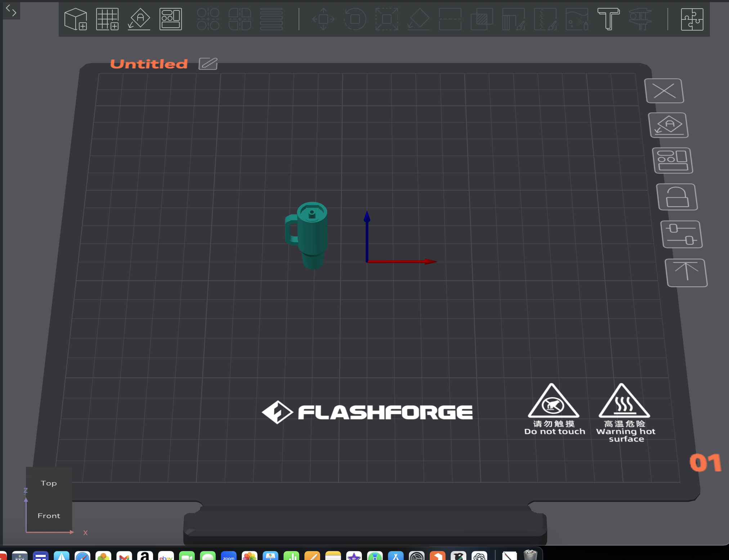729x560 pixels.
Task: Toggle the plate lock icon
Action: coord(677,197)
